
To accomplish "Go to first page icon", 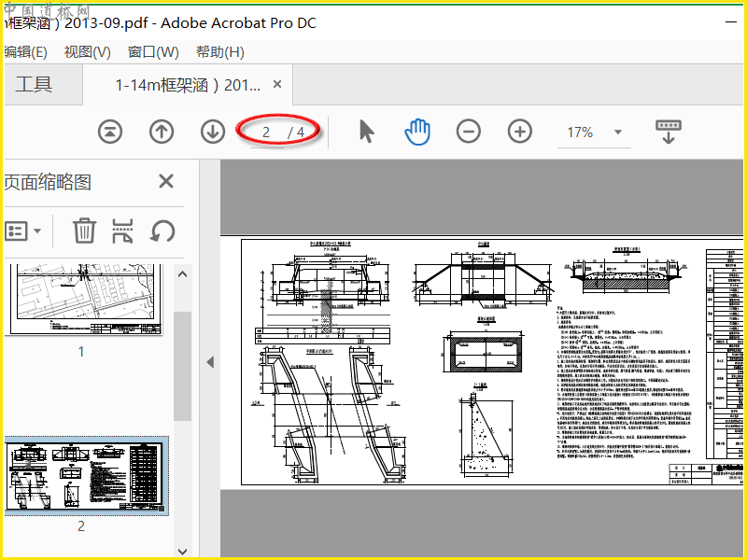I will 110,132.
